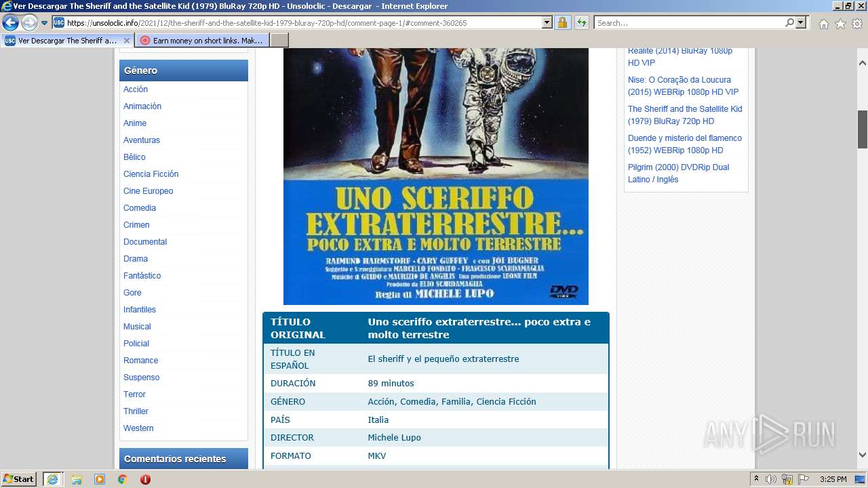Click the page scrollbar down arrow
The height and width of the screenshot is (488, 868).
tap(863, 455)
